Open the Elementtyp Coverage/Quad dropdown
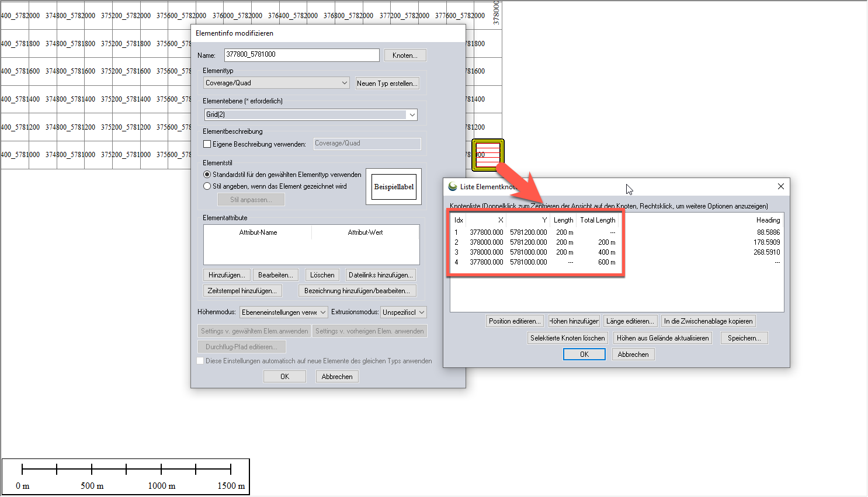The image size is (868, 497). click(x=276, y=83)
